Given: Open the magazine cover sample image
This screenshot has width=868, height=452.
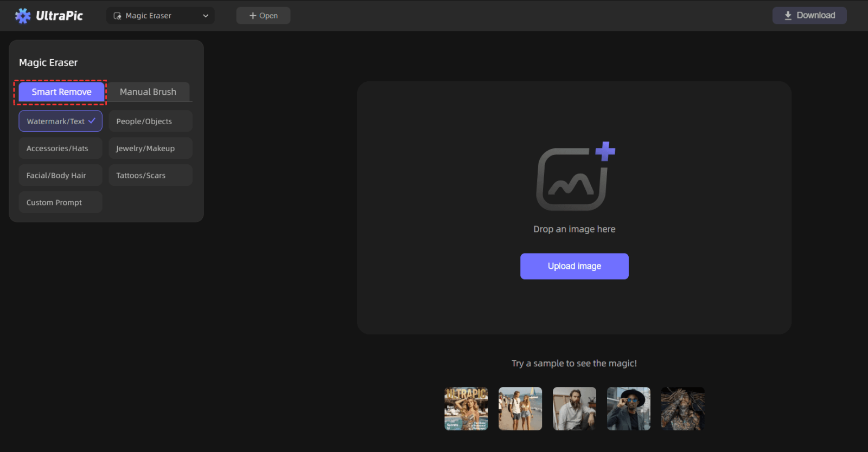Looking at the screenshot, I should click(466, 409).
